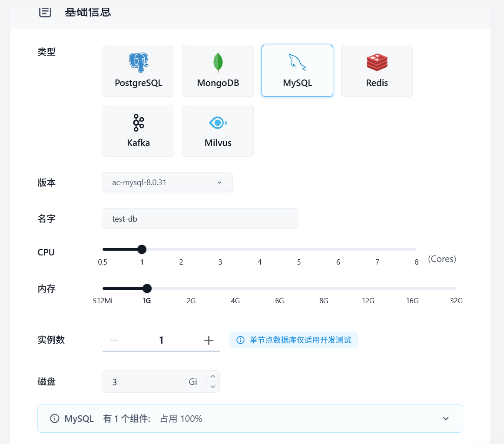Image resolution: width=504 pixels, height=444 pixels.
Task: Click the memory slider handle
Action: coord(147,288)
